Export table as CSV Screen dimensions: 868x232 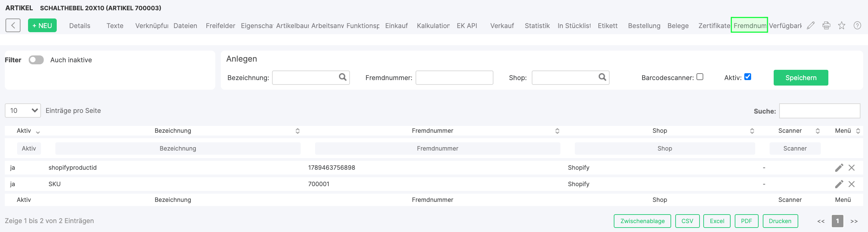687,221
